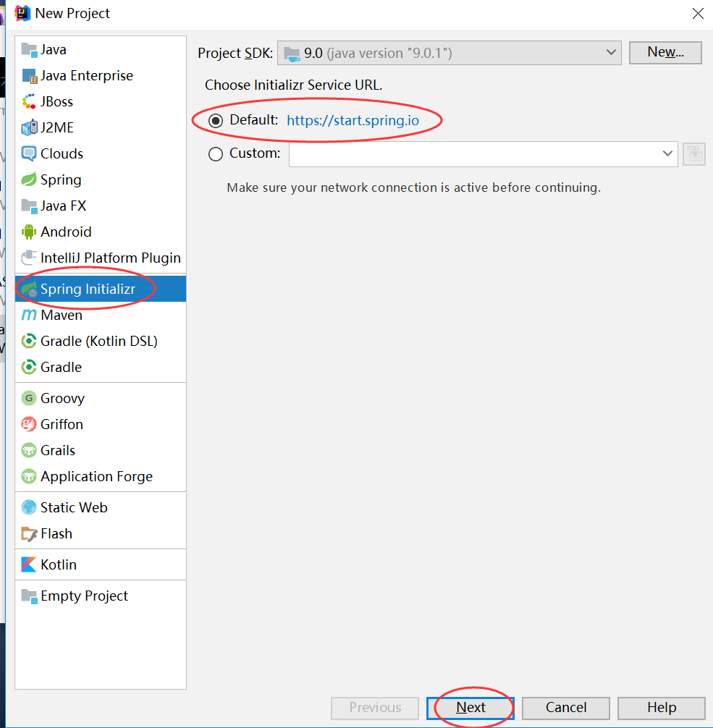
Task: Click the Cancel button
Action: point(566,708)
